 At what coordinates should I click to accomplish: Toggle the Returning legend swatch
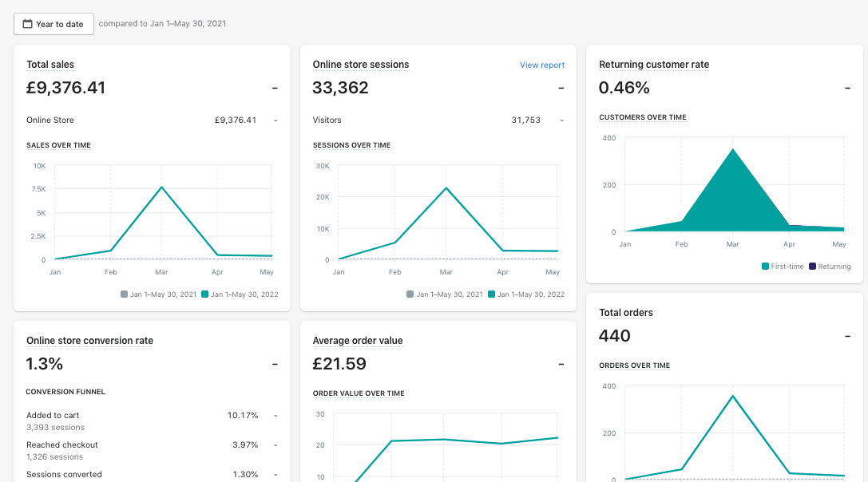pos(812,267)
